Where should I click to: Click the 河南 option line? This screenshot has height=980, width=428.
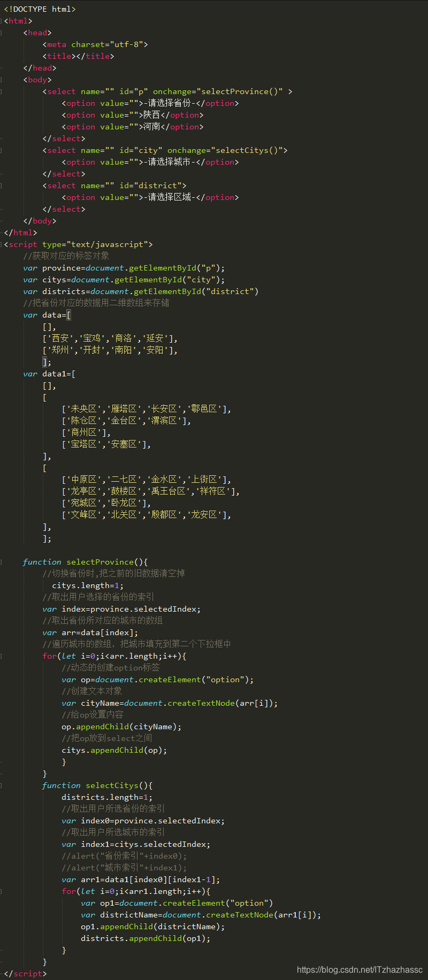(x=133, y=127)
